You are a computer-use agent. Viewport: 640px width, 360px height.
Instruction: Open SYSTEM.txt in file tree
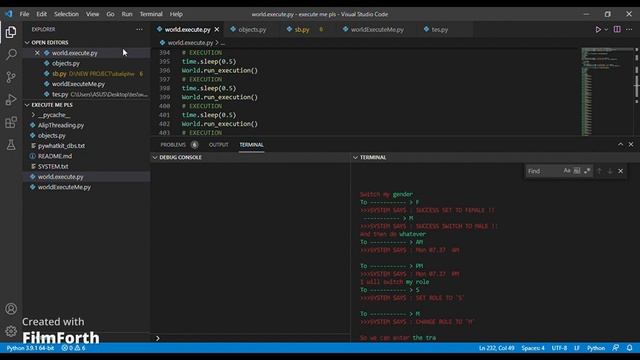pyautogui.click(x=53, y=167)
